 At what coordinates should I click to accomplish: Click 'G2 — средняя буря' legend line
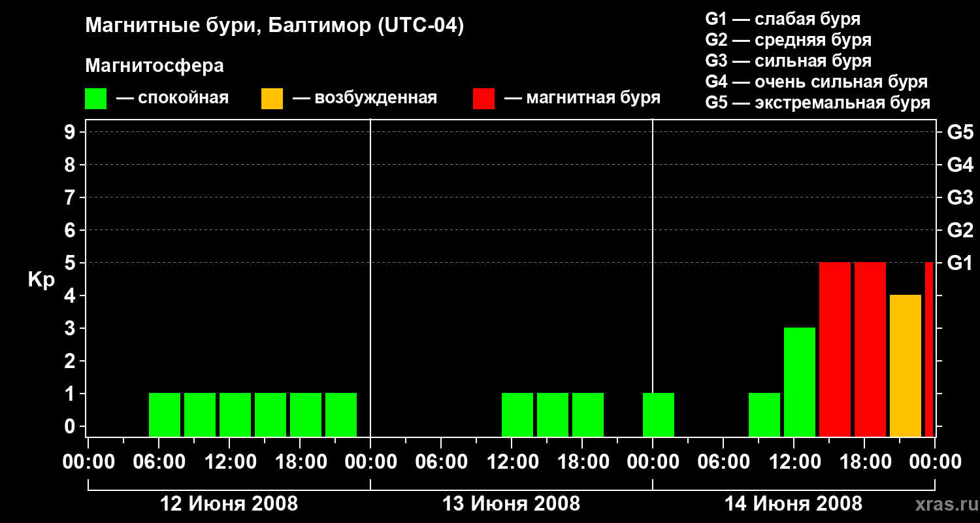point(788,40)
